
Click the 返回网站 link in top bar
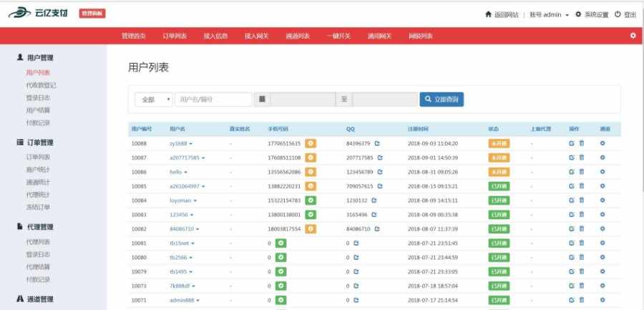(502, 14)
